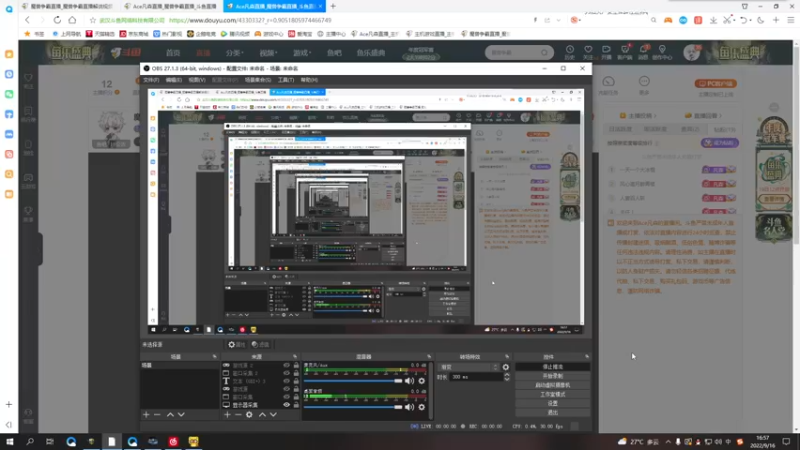Click 启动虚拟摄像机 virtual camera button

pyautogui.click(x=553, y=385)
